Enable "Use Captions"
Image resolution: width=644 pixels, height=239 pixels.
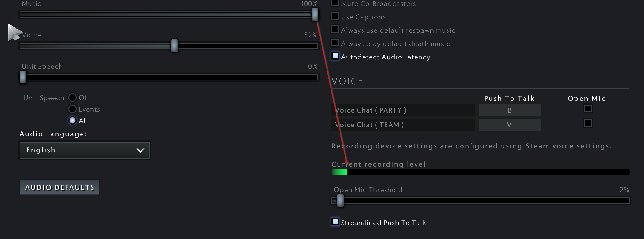point(335,16)
